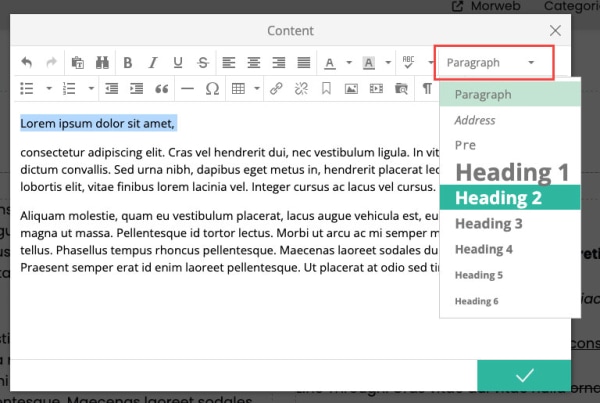The image size is (600, 403).
Task: Insert an anchor bookmark
Action: point(326,88)
